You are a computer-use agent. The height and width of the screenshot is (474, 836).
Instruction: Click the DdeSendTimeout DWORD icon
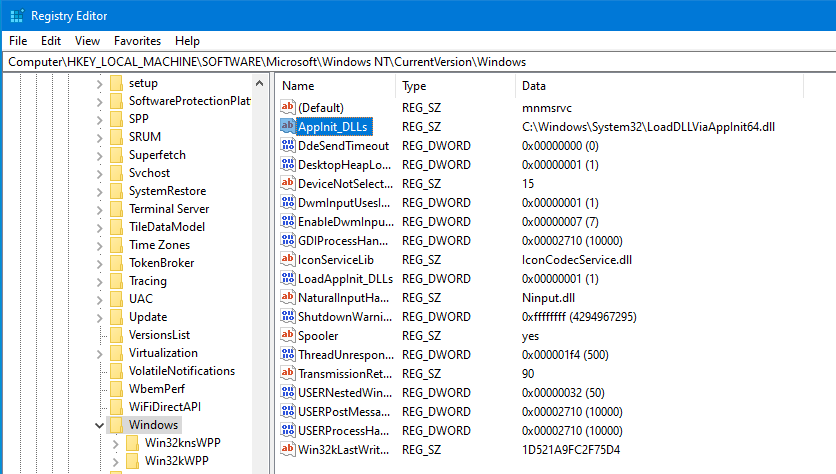[x=288, y=145]
